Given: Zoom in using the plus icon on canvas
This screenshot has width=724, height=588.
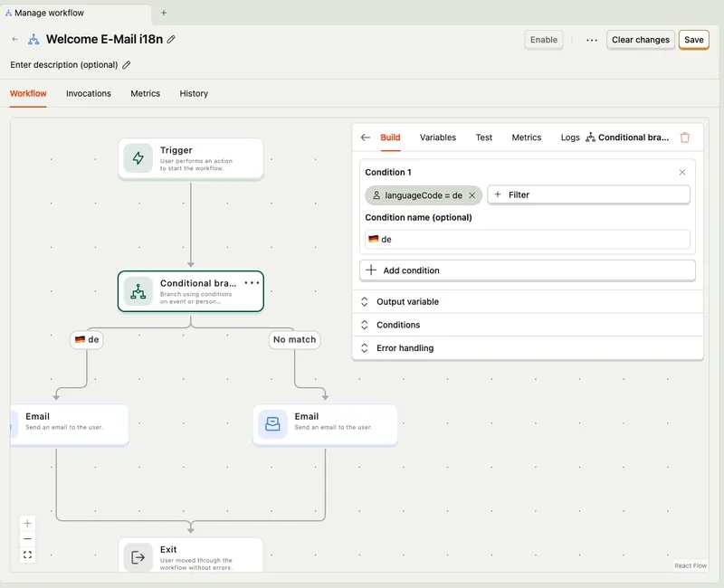Looking at the screenshot, I should tap(27, 523).
